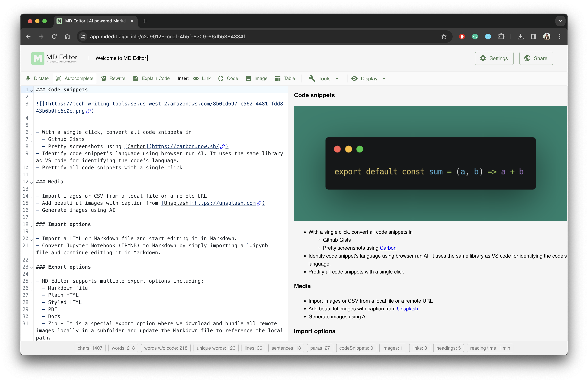Screen dimensions: 588x382
Task: Open the browser profile menu
Action: pyautogui.click(x=547, y=37)
